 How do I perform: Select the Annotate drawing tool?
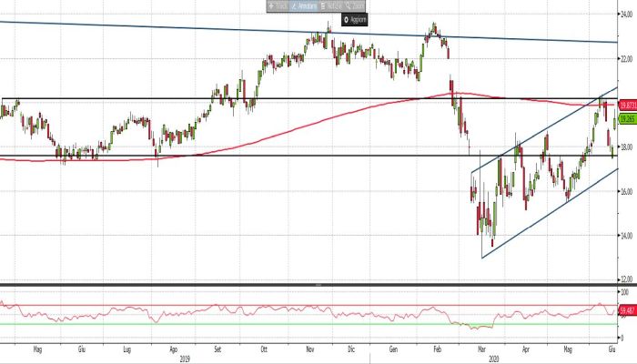tap(308, 6)
